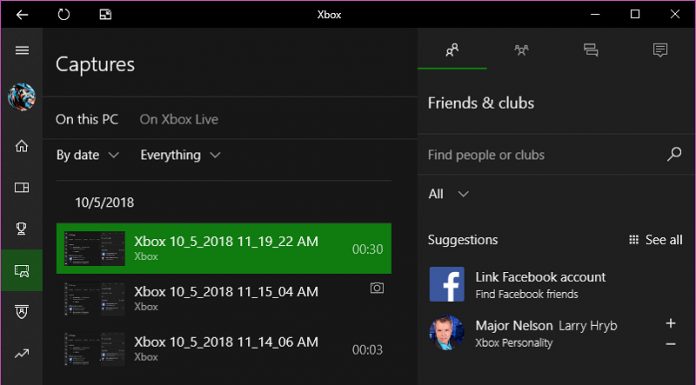Screen dimensions: 696x385
Task: Switch to On Xbox Live tab
Action: [x=179, y=119]
